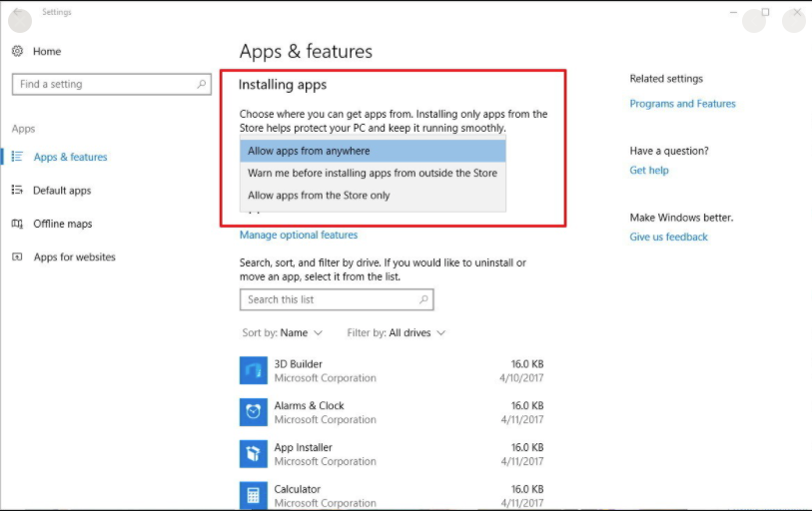Click the 3D Builder app icon
This screenshot has width=812, height=511.
[x=254, y=370]
